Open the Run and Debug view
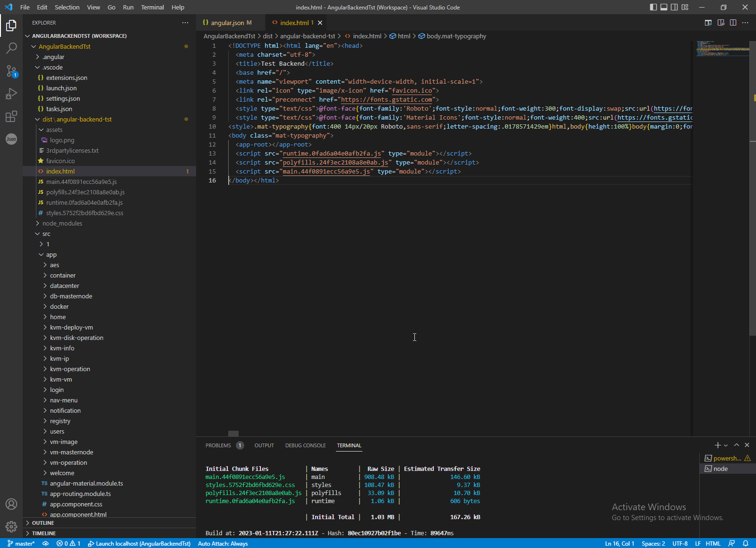The image size is (756, 548). click(x=11, y=94)
